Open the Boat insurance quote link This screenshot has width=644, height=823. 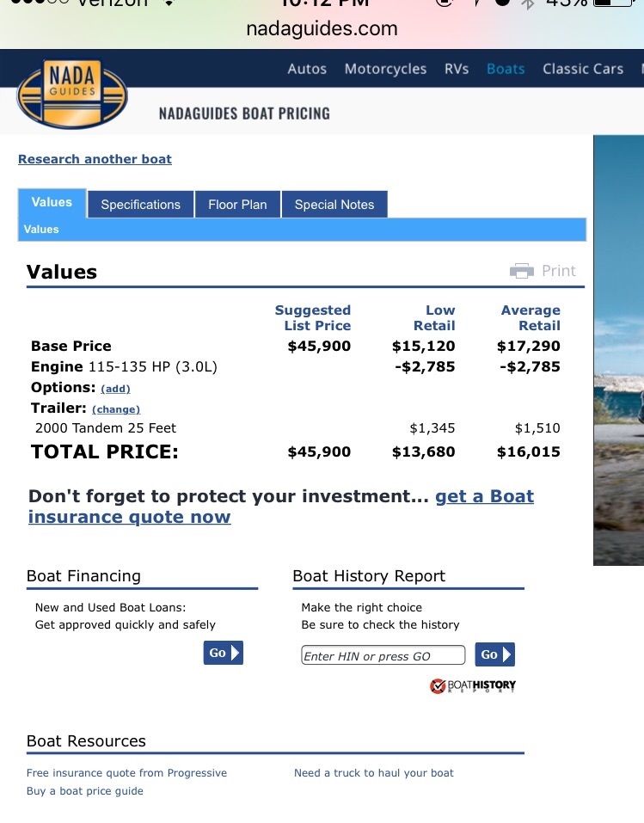(281, 507)
